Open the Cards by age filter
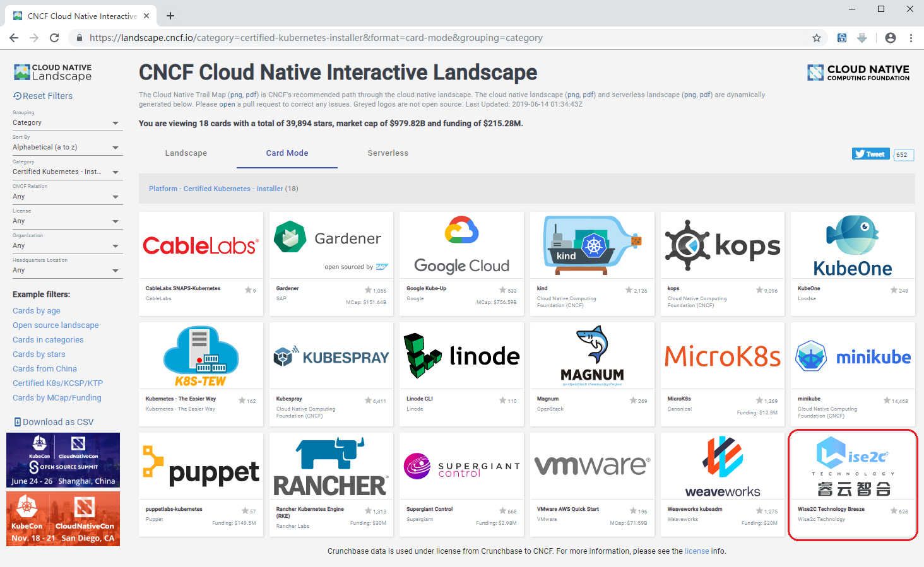Screen dimensions: 924x567 (37, 311)
